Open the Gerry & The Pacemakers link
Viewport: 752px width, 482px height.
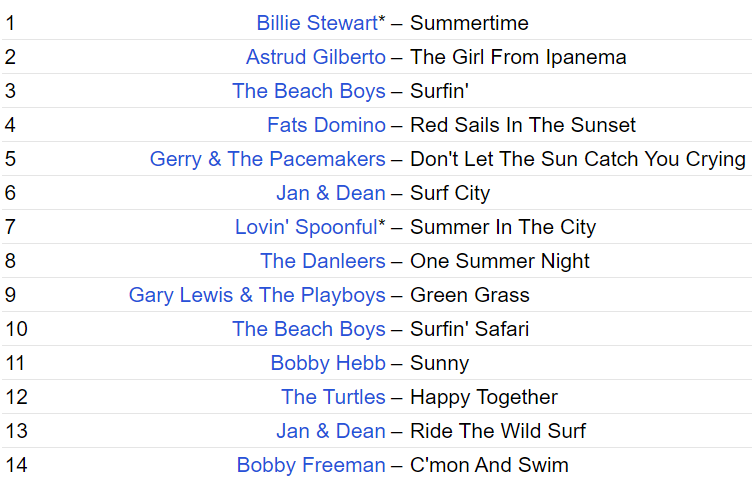coord(267,159)
